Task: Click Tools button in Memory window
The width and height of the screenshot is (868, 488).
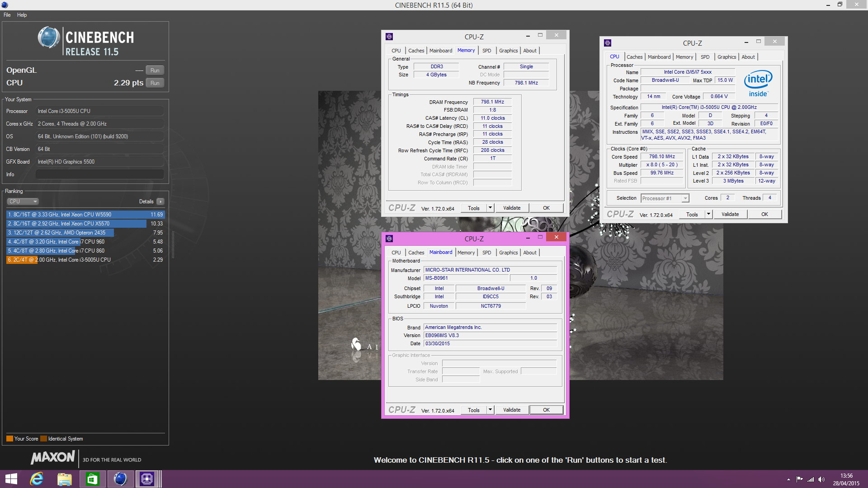Action: click(474, 208)
